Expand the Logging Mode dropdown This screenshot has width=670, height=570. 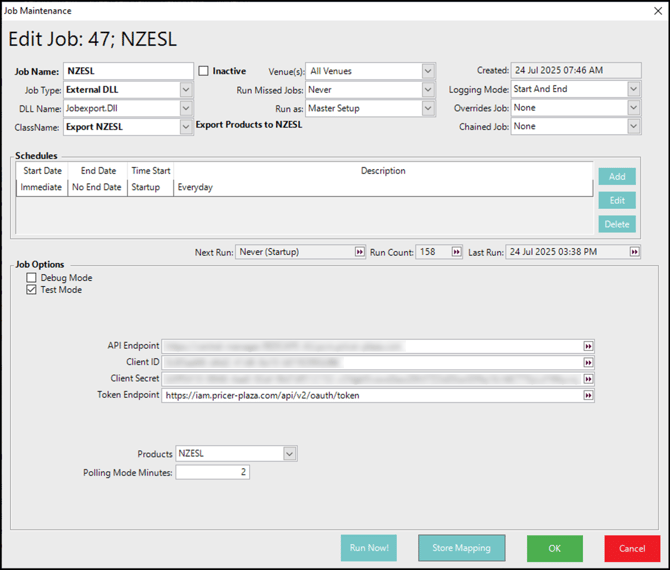[633, 90]
